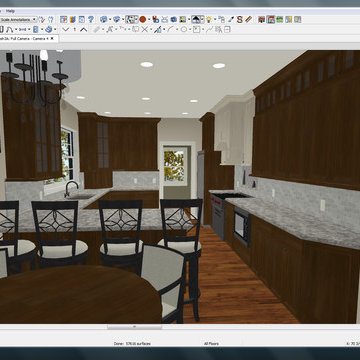This screenshot has width=360, height=360.
Task: Open the Help menu
Action: pos(10,11)
